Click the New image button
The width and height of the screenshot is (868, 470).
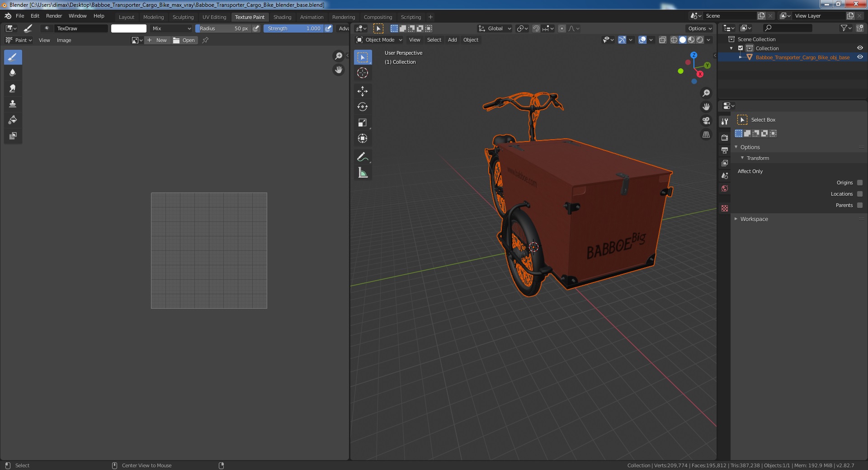[157, 40]
